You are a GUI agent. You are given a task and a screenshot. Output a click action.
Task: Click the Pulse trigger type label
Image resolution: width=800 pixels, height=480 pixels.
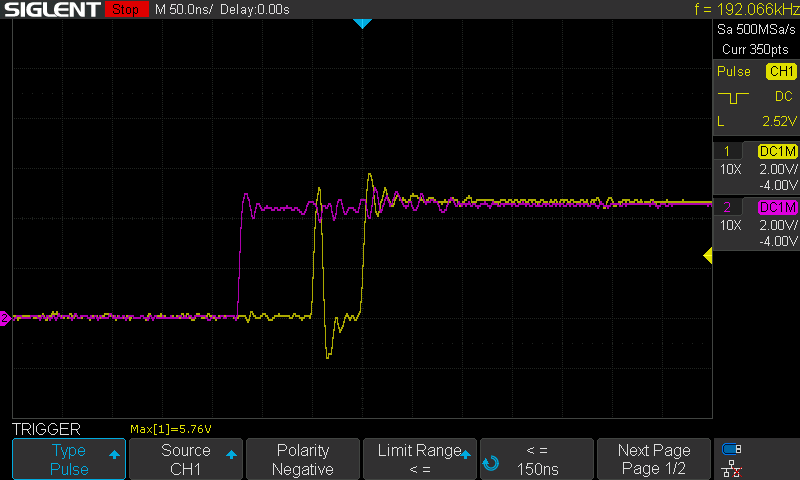pos(734,71)
